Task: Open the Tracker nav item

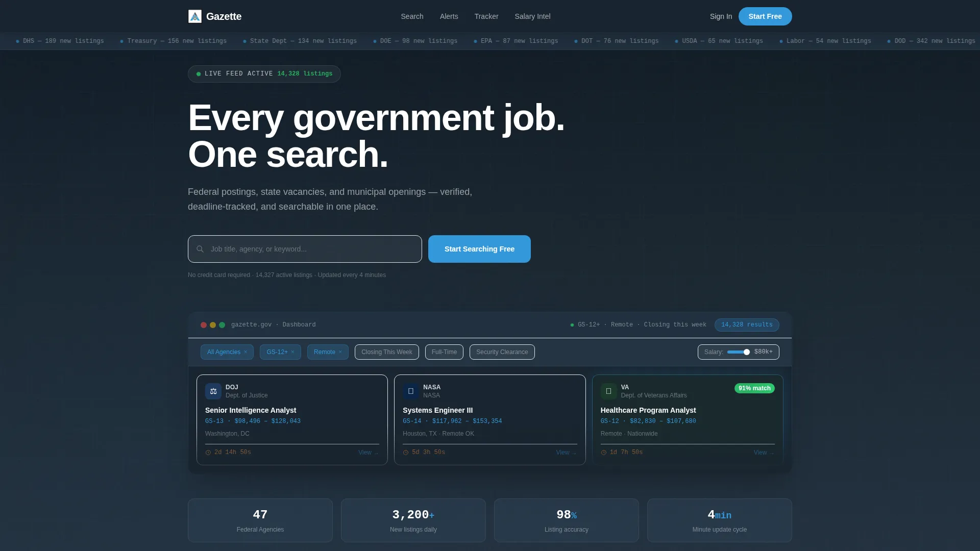Action: (486, 16)
